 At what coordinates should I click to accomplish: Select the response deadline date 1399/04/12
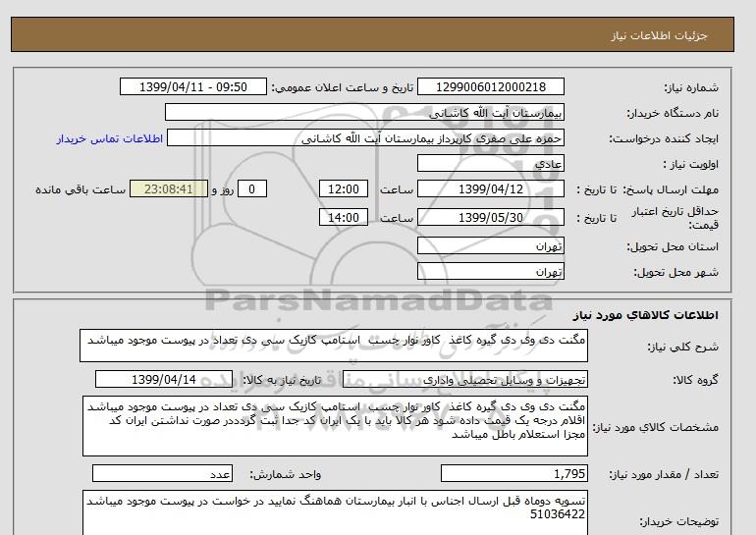[x=490, y=188]
